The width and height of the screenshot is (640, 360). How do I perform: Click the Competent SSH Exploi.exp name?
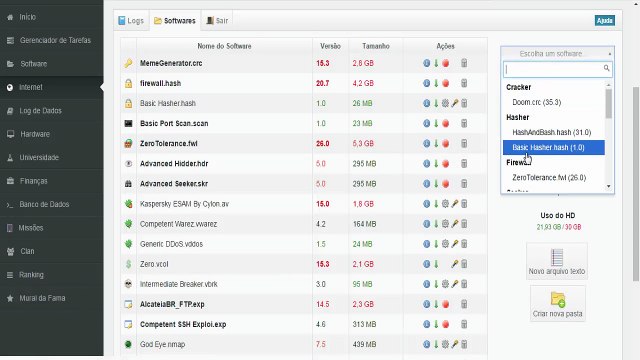pos(183,324)
